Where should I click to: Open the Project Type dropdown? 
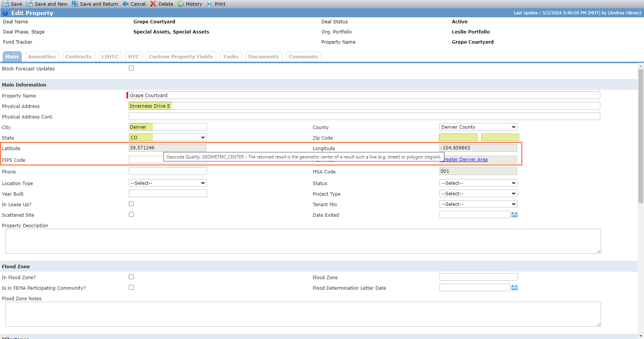478,193
